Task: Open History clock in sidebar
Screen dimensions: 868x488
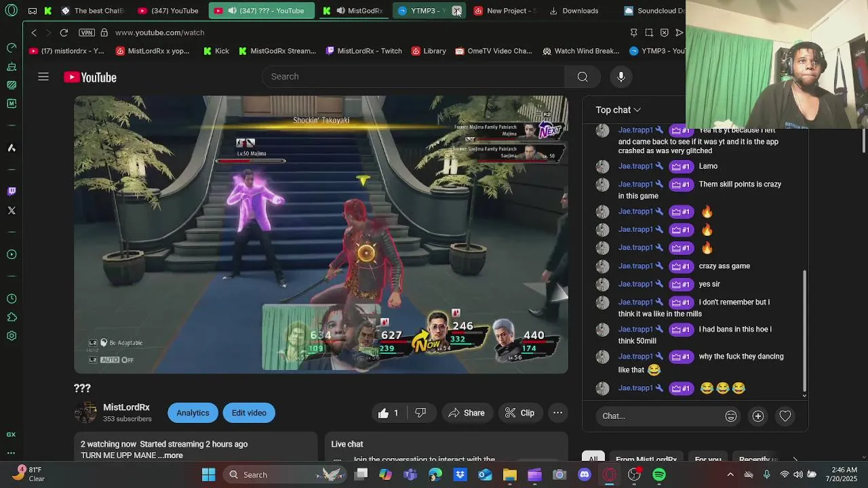Action: [x=12, y=298]
